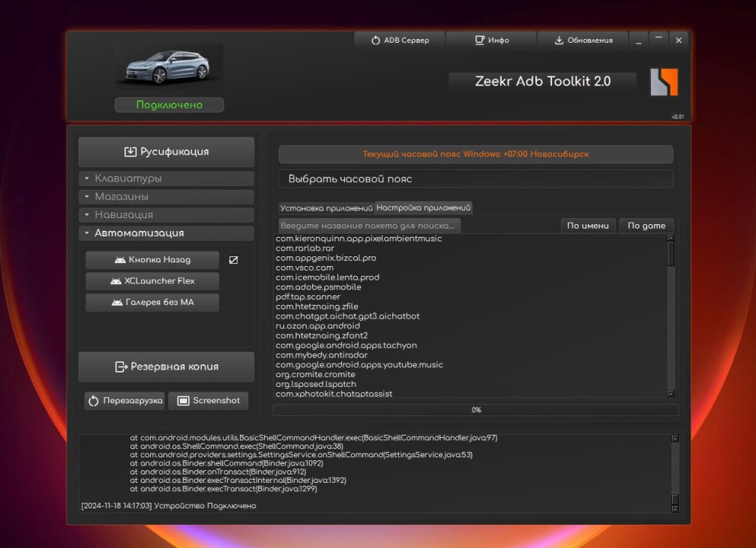Click package list scroll up arrow
Image resolution: width=756 pixels, height=548 pixels.
(x=670, y=238)
